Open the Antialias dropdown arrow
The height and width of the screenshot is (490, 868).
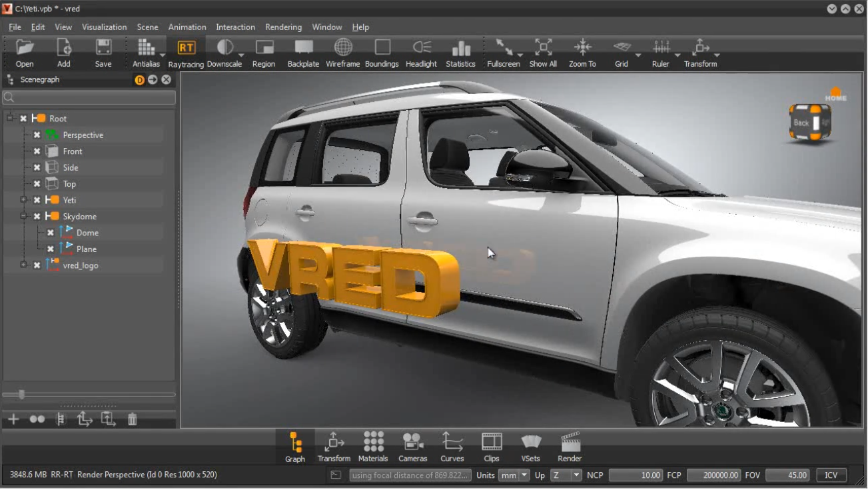[x=163, y=55]
